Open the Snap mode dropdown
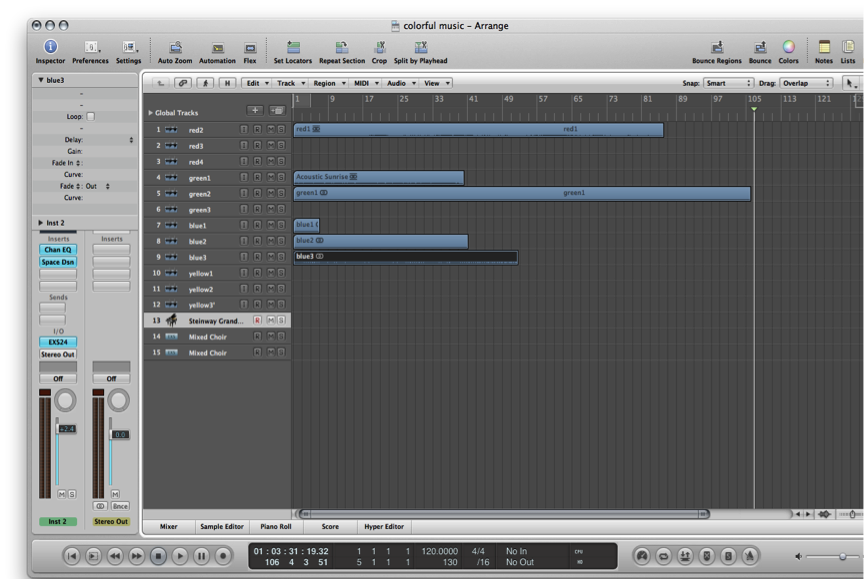The height and width of the screenshot is (580, 864). point(728,84)
